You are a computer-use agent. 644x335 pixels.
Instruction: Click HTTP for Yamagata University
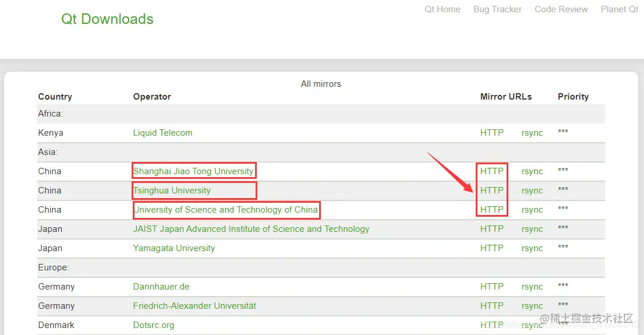point(491,248)
